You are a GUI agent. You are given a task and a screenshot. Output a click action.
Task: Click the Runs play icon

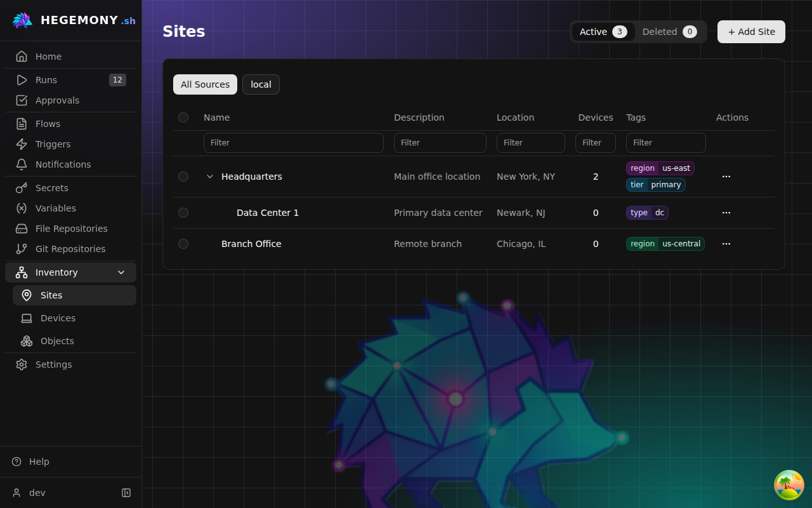tap(22, 80)
